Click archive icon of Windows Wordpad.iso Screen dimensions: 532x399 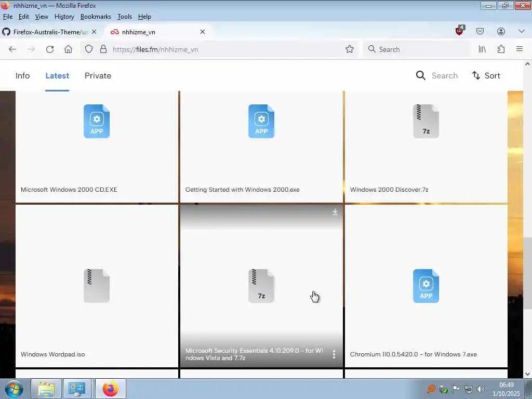tap(97, 286)
